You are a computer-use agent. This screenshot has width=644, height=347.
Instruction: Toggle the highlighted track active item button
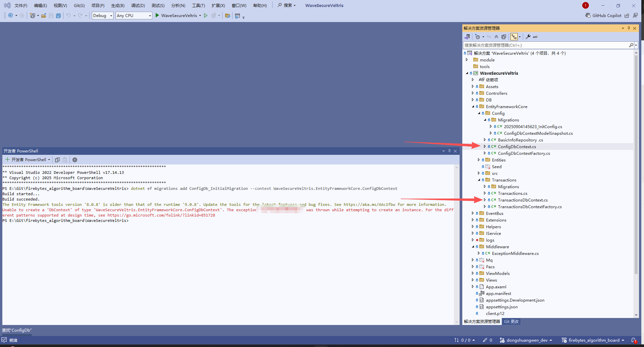pos(514,37)
